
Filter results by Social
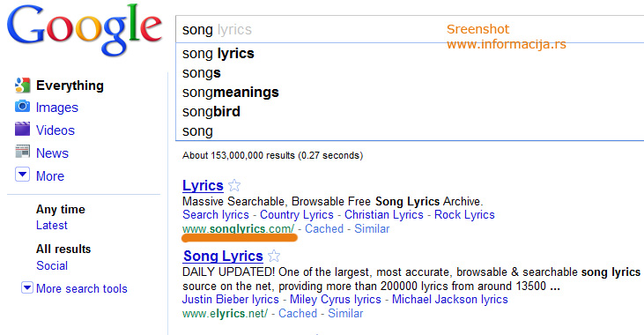coord(52,265)
